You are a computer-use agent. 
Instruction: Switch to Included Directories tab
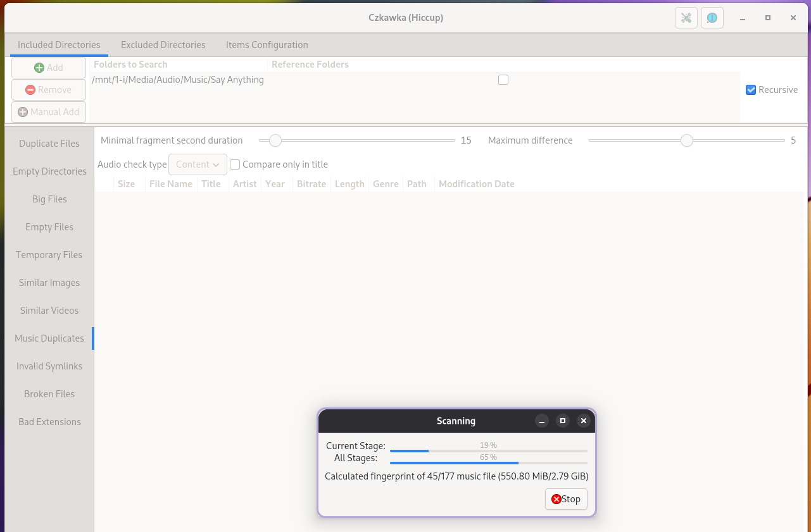tap(59, 45)
